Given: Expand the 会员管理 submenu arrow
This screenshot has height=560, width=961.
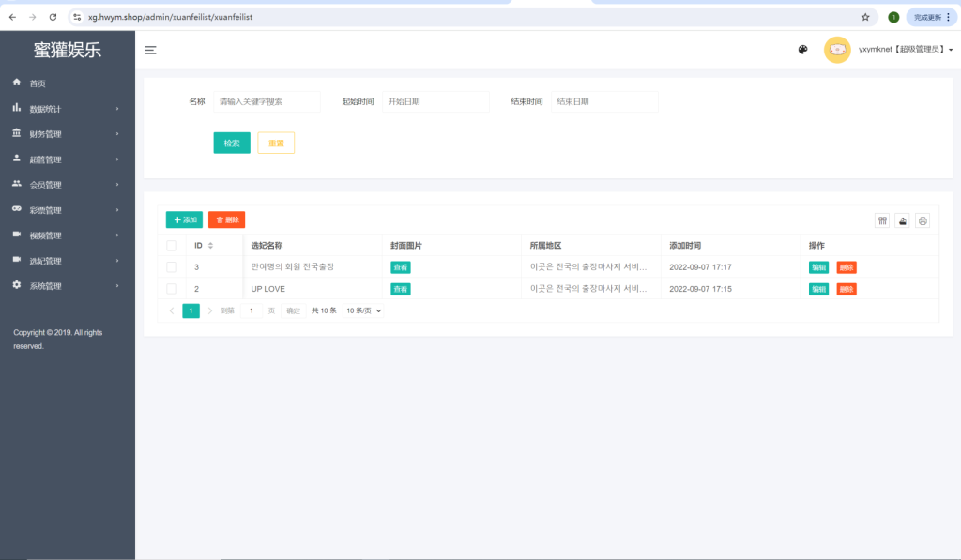Looking at the screenshot, I should click(117, 185).
